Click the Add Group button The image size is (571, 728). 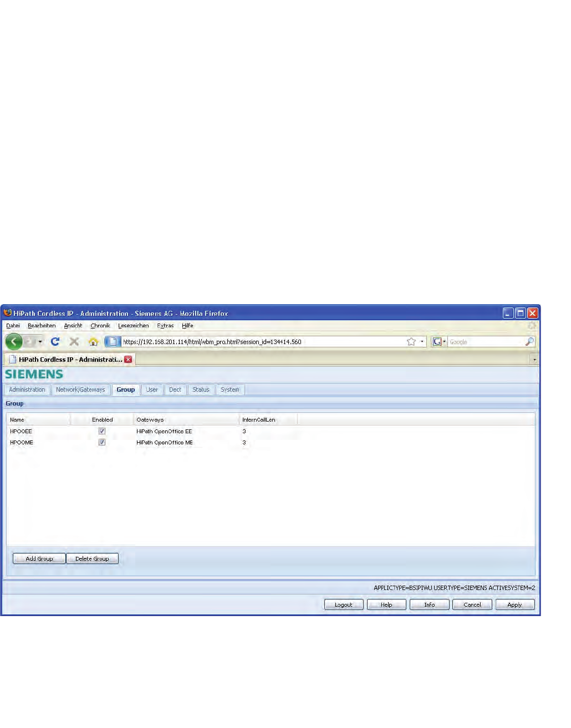point(39,558)
